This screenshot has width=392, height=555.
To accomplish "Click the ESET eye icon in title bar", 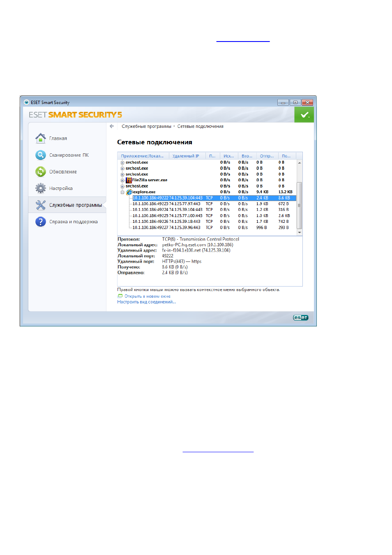I will pyautogui.click(x=26, y=102).
